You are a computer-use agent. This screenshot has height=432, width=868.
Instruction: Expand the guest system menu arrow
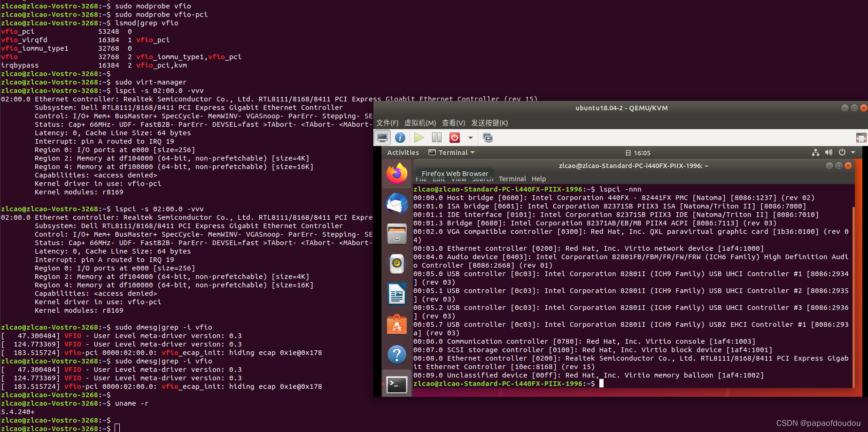pos(853,153)
